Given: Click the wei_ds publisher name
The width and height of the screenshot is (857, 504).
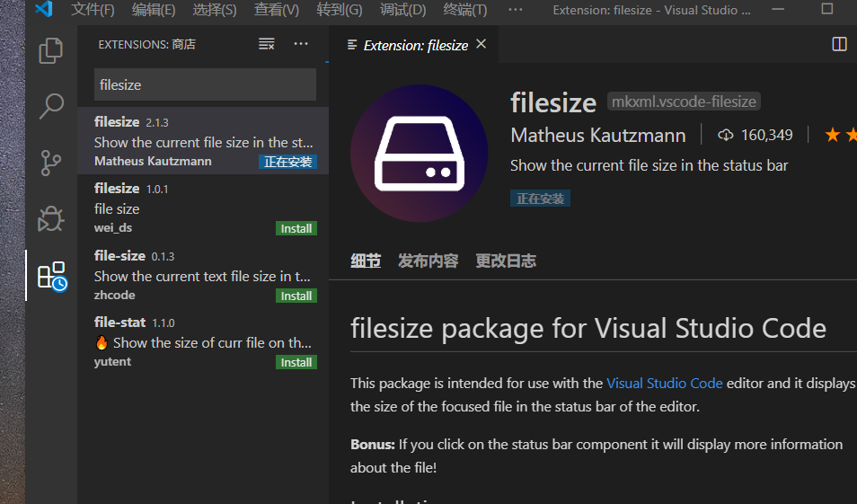Looking at the screenshot, I should [113, 228].
